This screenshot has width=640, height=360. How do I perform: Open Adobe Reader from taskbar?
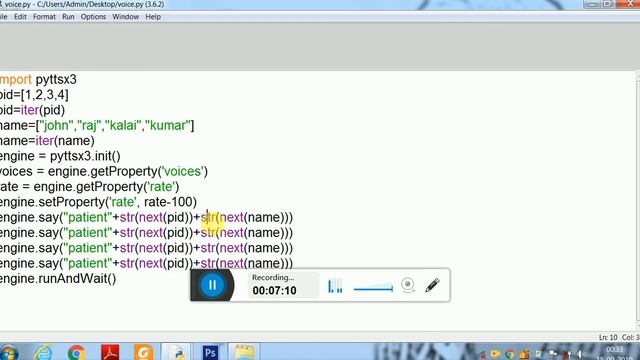tap(110, 353)
